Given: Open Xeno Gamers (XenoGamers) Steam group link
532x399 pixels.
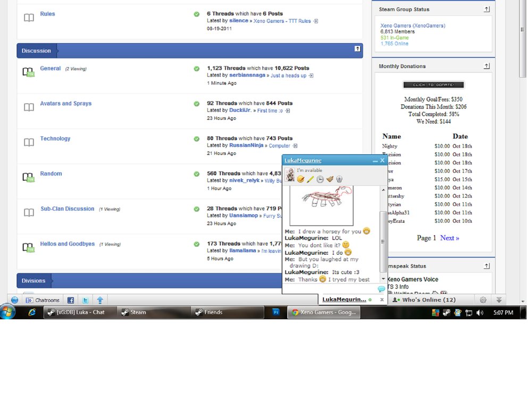Looking at the screenshot, I should pyautogui.click(x=413, y=26).
